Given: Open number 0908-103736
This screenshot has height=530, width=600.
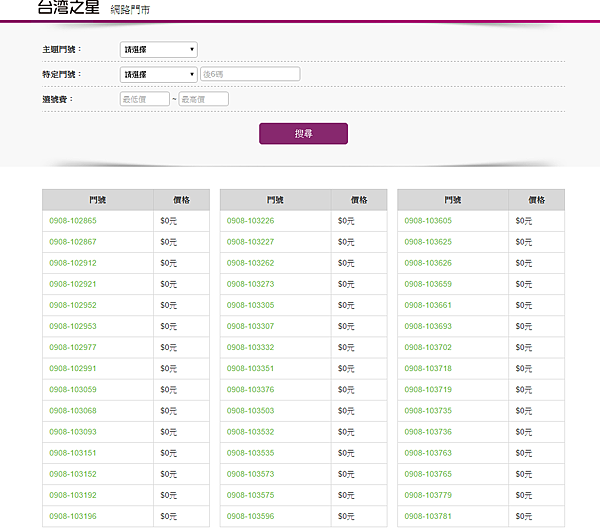Looking at the screenshot, I should click(x=428, y=431).
